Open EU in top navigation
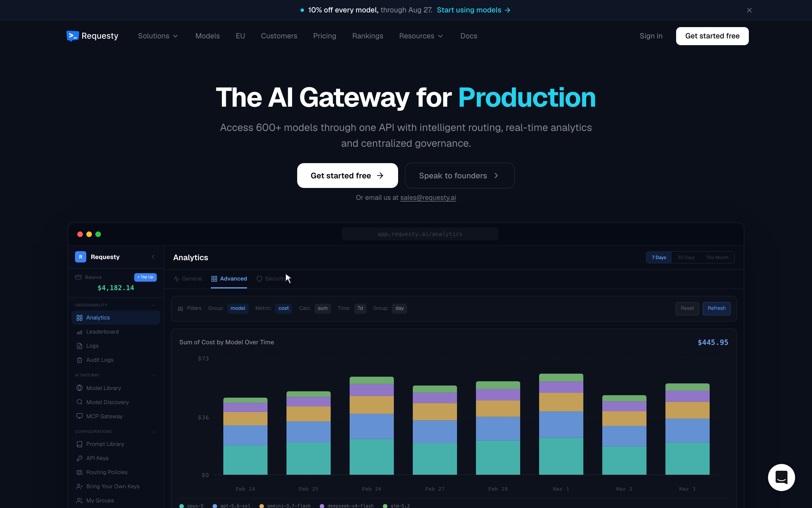Screen dimensions: 812x508 click(x=240, y=36)
